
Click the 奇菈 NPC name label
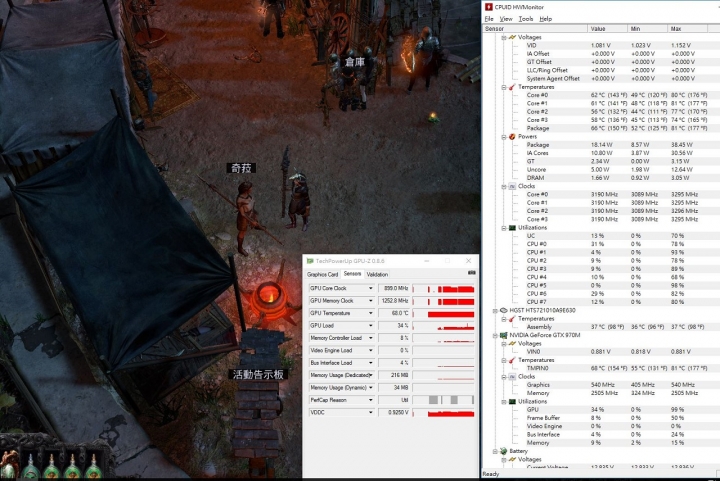(241, 168)
